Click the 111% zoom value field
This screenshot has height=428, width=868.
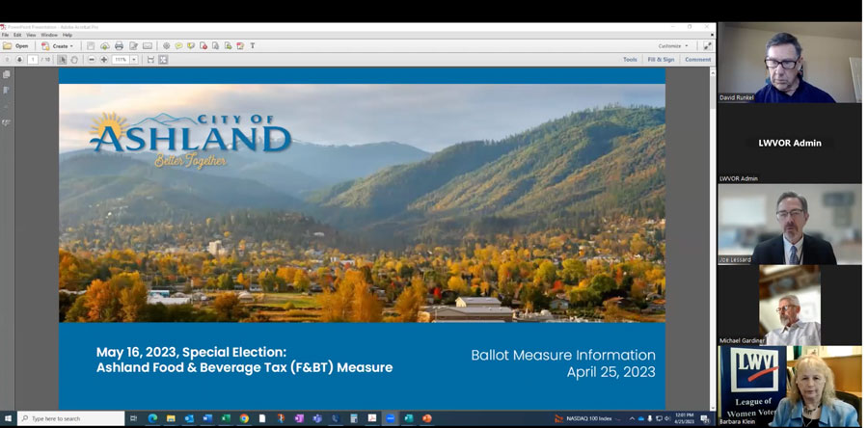pyautogui.click(x=121, y=59)
